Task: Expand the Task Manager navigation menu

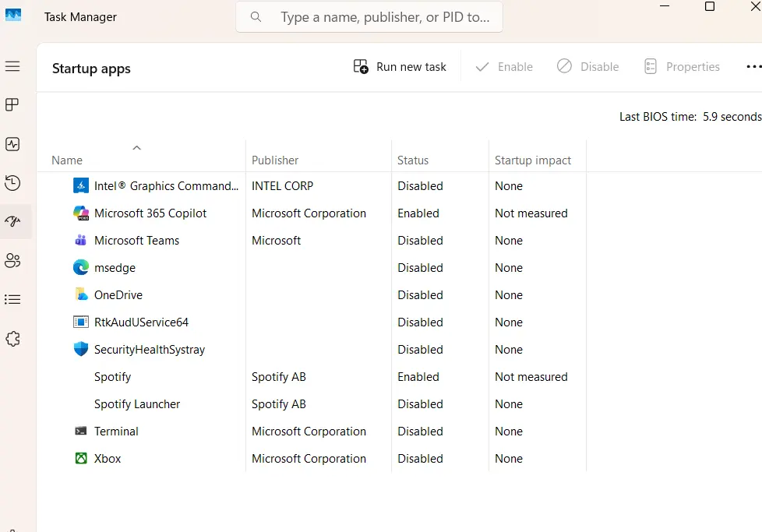Action: 12,66
